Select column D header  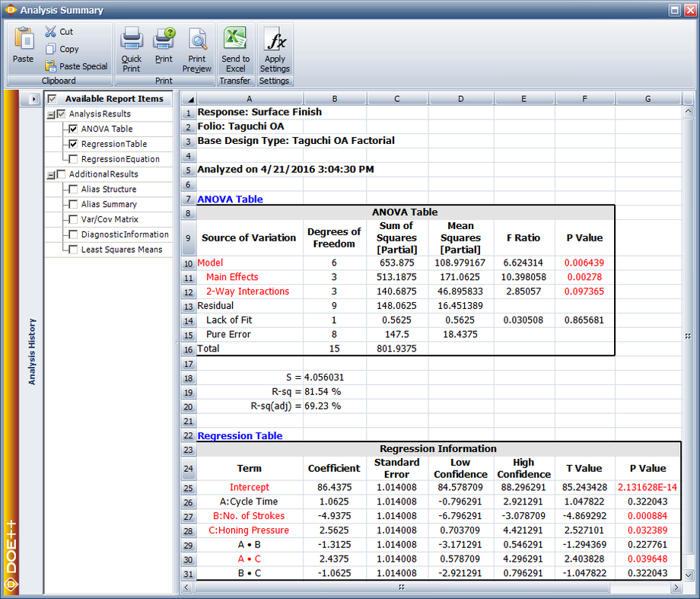[x=461, y=99]
